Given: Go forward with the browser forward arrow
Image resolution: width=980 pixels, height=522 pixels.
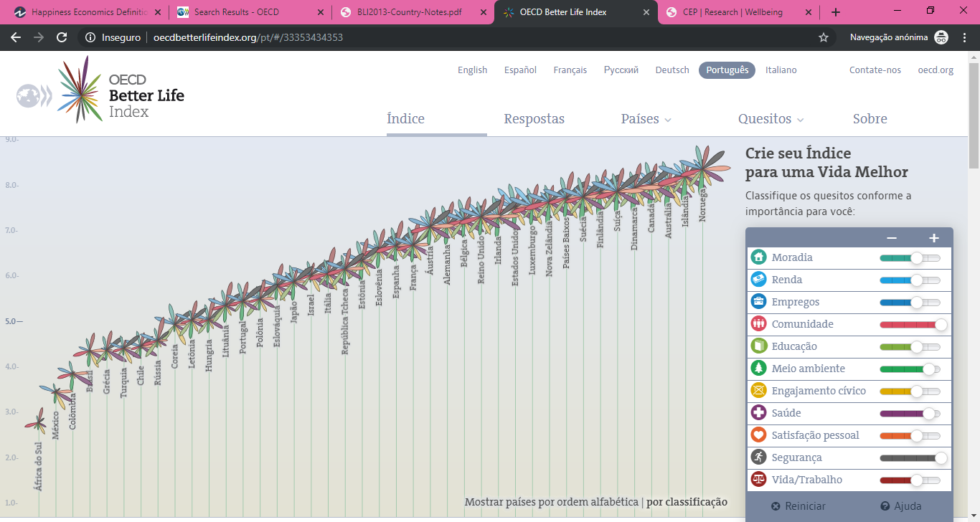Looking at the screenshot, I should point(39,37).
